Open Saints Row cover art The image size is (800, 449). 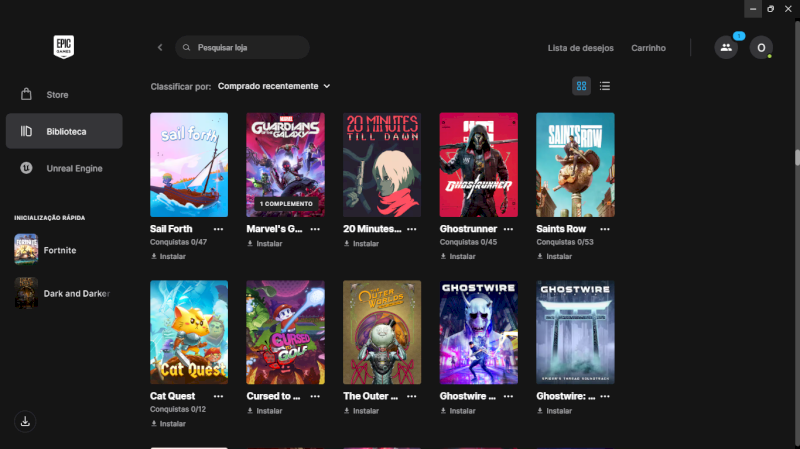575,165
